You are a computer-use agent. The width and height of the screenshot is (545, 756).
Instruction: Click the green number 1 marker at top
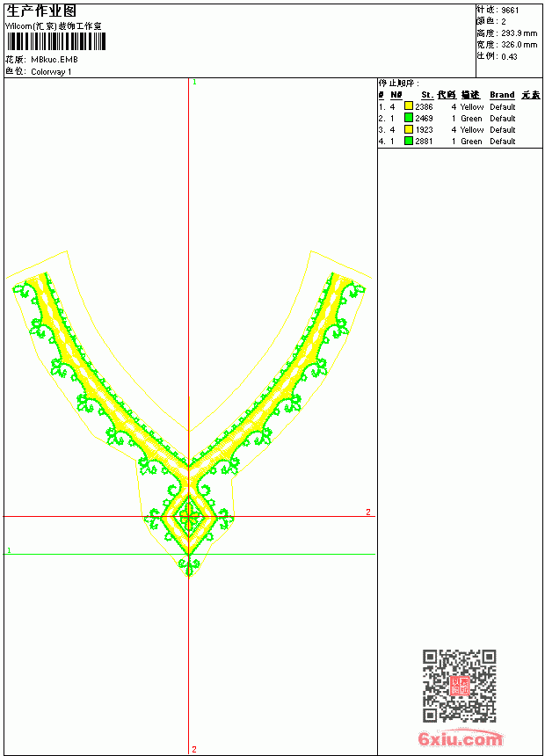(194, 82)
